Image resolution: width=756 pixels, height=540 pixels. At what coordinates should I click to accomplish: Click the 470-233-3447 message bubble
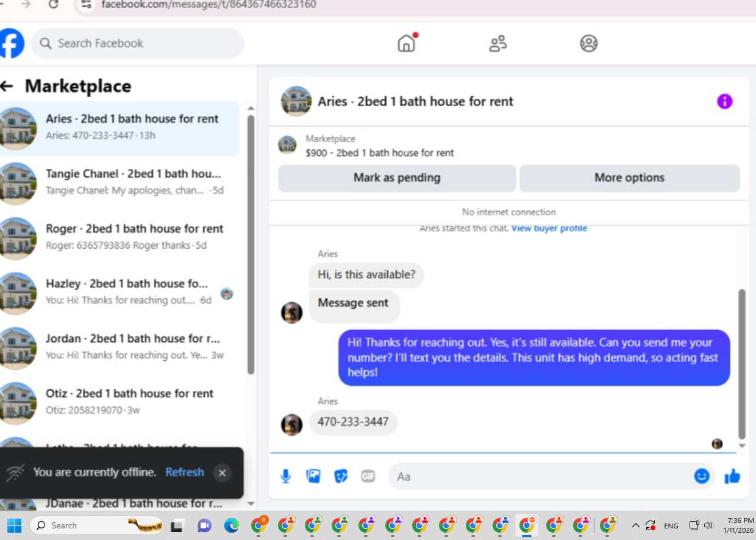click(353, 422)
